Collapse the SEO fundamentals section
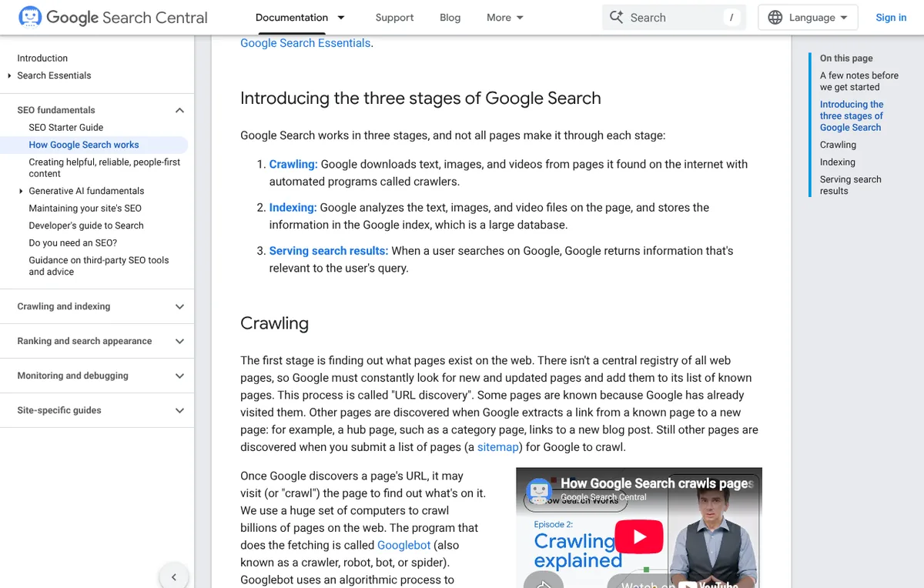The width and height of the screenshot is (924, 588). (x=179, y=110)
